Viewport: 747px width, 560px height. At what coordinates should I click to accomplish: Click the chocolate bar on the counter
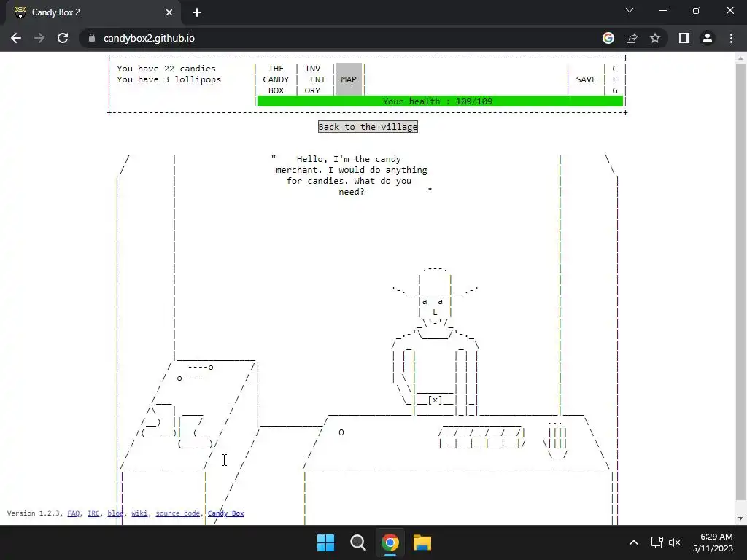pos(481,438)
